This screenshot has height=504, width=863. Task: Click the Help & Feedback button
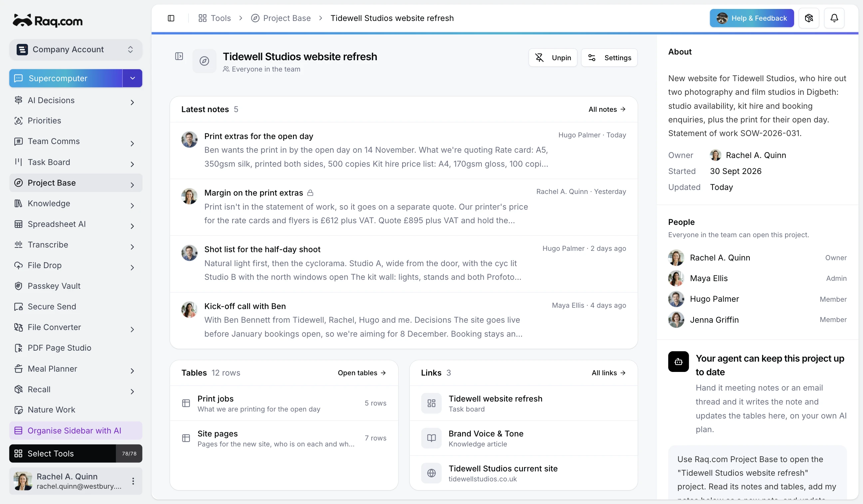tap(751, 18)
